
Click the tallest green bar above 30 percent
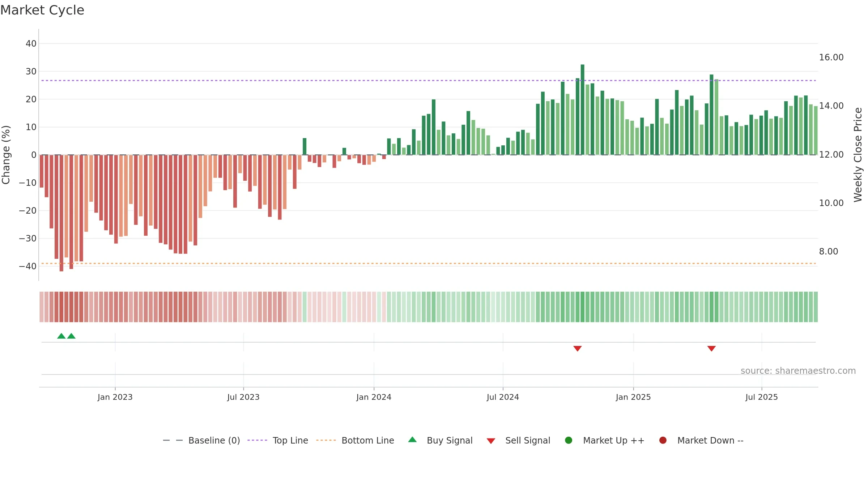(583, 110)
